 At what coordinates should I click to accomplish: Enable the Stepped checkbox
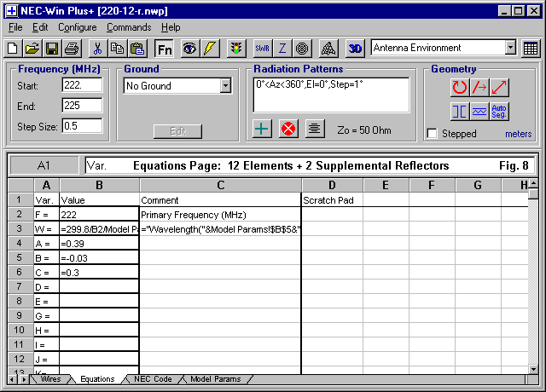[433, 134]
